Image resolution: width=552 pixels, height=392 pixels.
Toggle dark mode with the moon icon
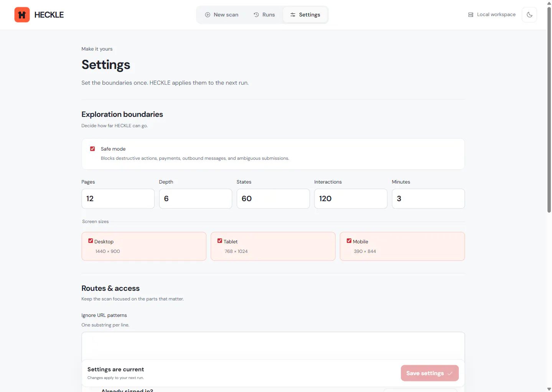pos(529,15)
